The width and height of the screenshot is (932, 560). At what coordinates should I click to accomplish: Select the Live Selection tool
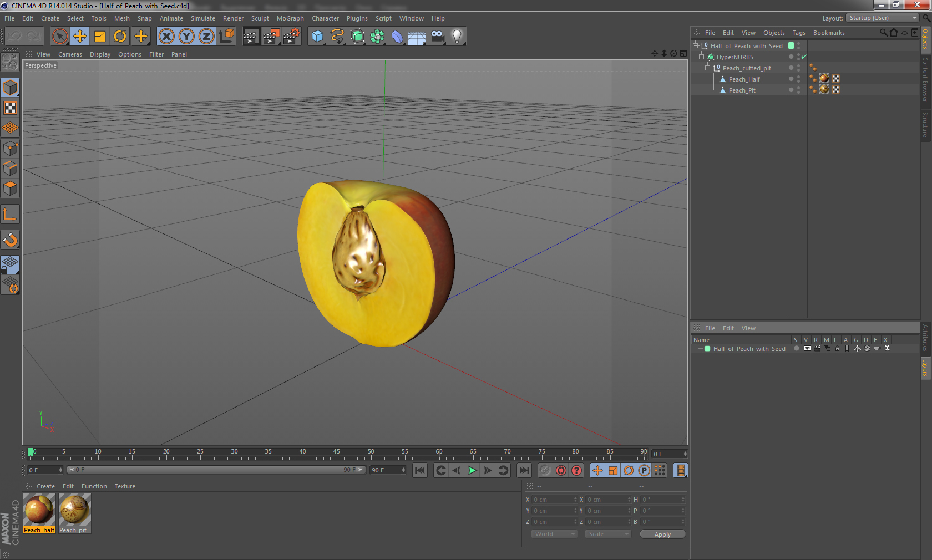(x=60, y=37)
